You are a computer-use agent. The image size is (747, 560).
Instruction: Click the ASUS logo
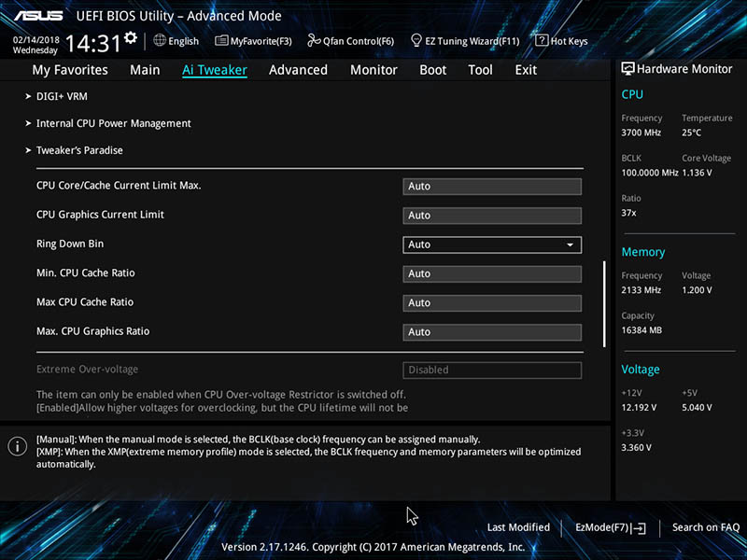pyautogui.click(x=38, y=16)
